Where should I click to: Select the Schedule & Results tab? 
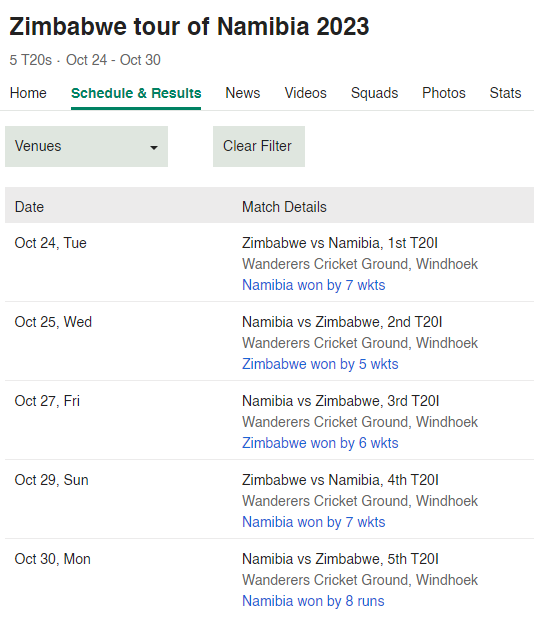pyautogui.click(x=136, y=93)
